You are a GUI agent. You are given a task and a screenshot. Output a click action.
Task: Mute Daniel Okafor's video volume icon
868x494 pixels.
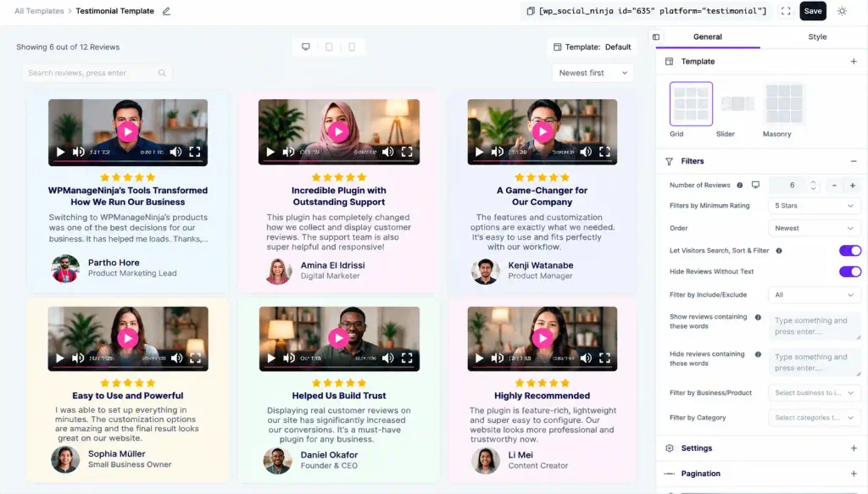(387, 358)
